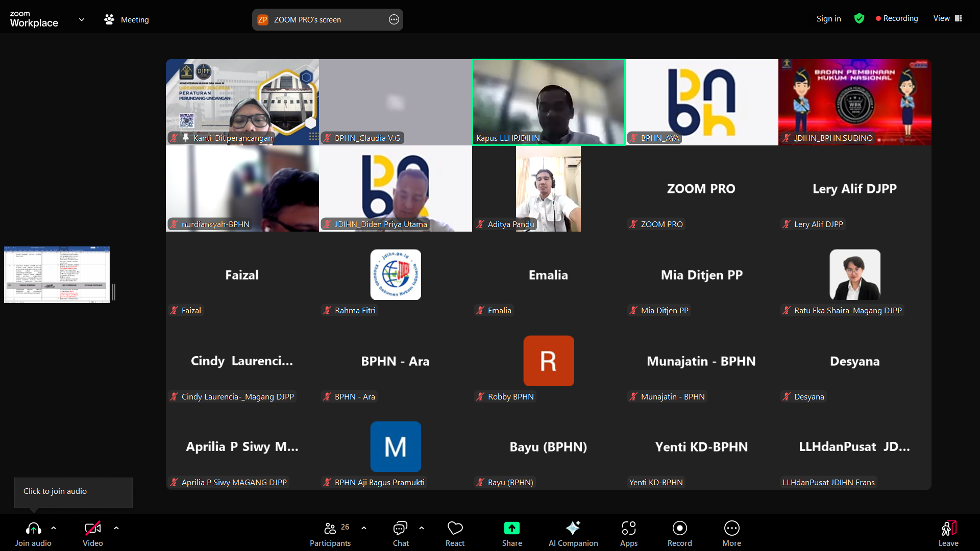This screenshot has width=980, height=551.
Task: Open the Meeting tab
Action: [127, 19]
